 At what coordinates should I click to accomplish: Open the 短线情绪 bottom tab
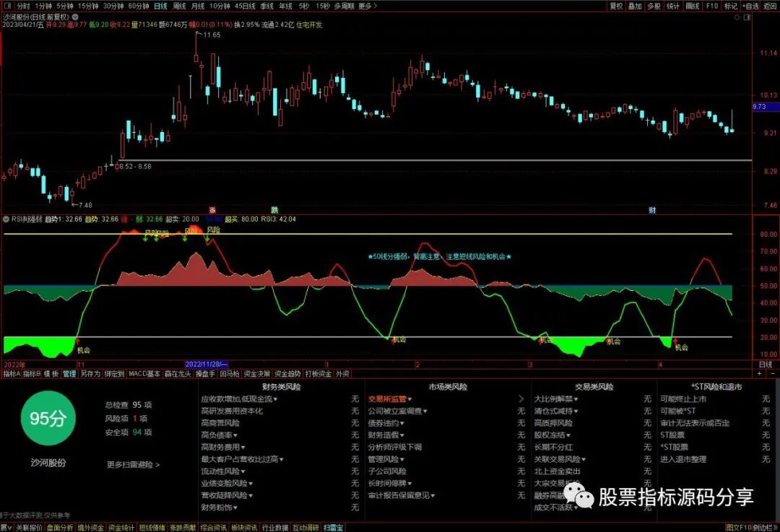[152, 528]
